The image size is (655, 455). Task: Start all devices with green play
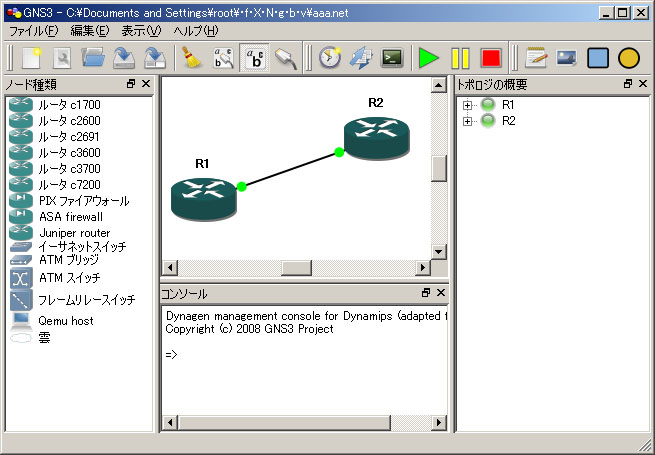(429, 58)
